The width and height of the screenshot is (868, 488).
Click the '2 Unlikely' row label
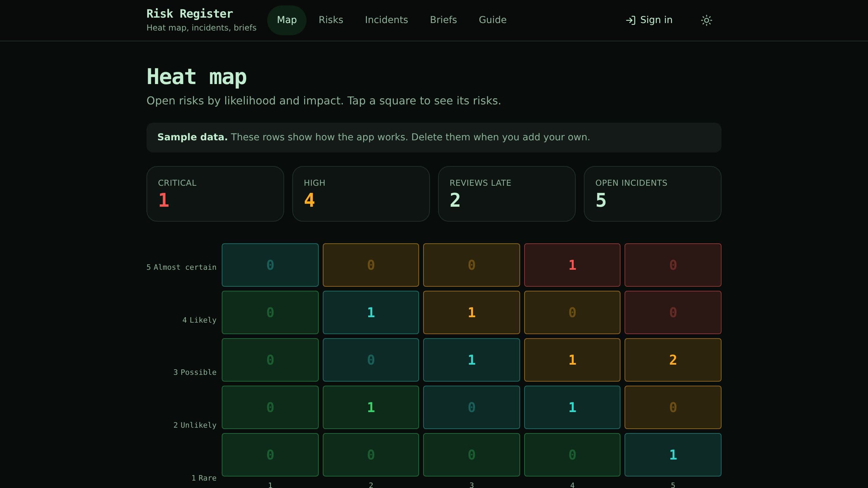click(195, 425)
